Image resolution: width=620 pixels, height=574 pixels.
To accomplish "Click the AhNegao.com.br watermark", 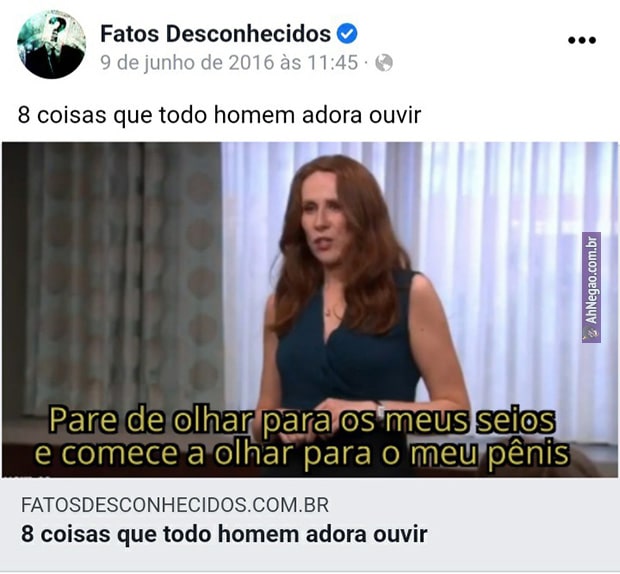I will pyautogui.click(x=591, y=287).
